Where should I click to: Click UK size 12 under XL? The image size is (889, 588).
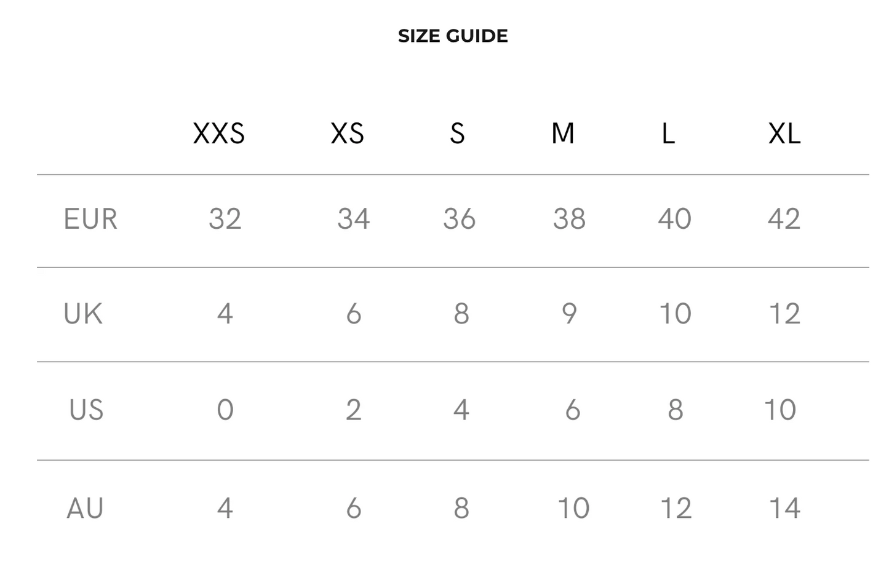(x=784, y=314)
